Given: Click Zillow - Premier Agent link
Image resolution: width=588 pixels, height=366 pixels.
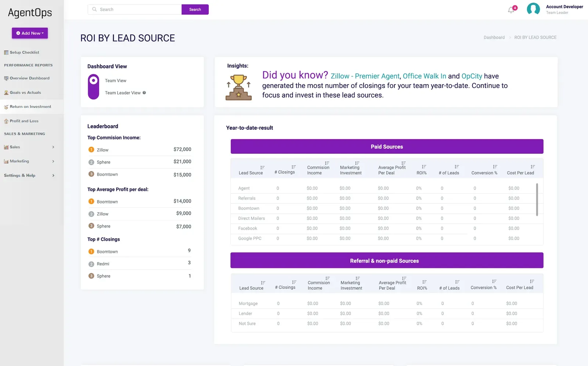Looking at the screenshot, I should (x=365, y=76).
